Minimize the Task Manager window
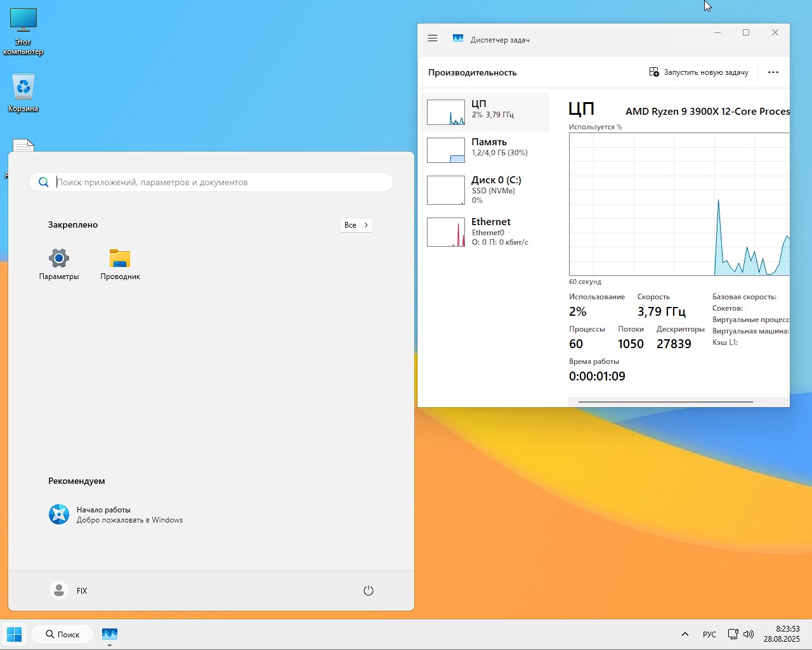812x650 pixels. (717, 32)
